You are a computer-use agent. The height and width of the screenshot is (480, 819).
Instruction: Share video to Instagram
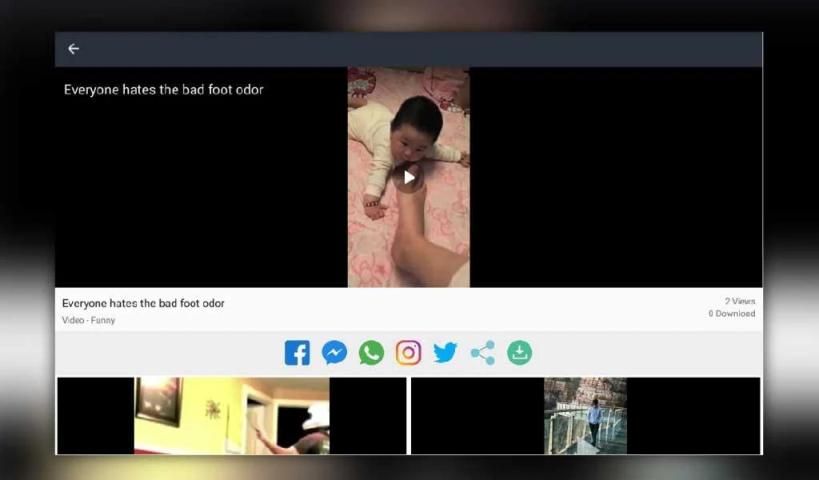[408, 352]
